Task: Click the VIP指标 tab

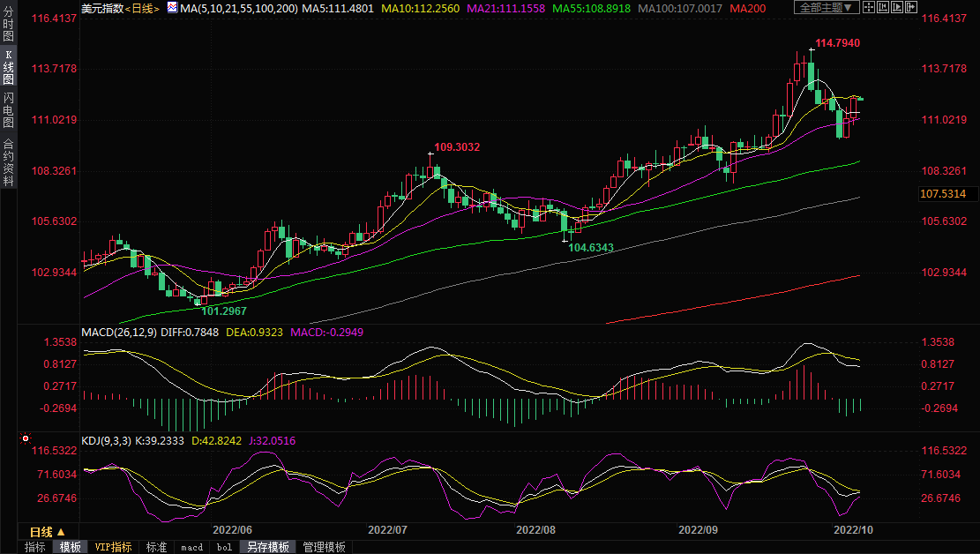Action: click(x=113, y=547)
